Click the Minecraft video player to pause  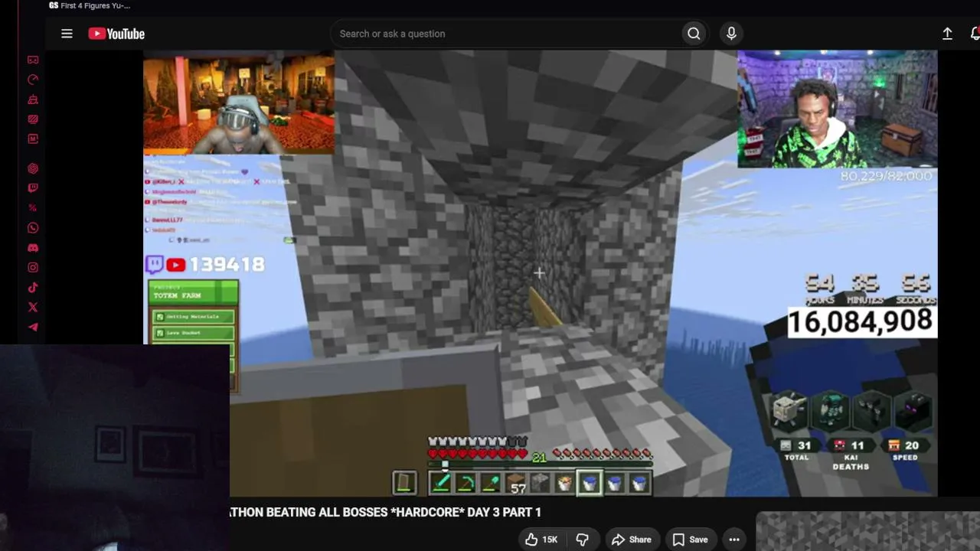click(x=540, y=273)
